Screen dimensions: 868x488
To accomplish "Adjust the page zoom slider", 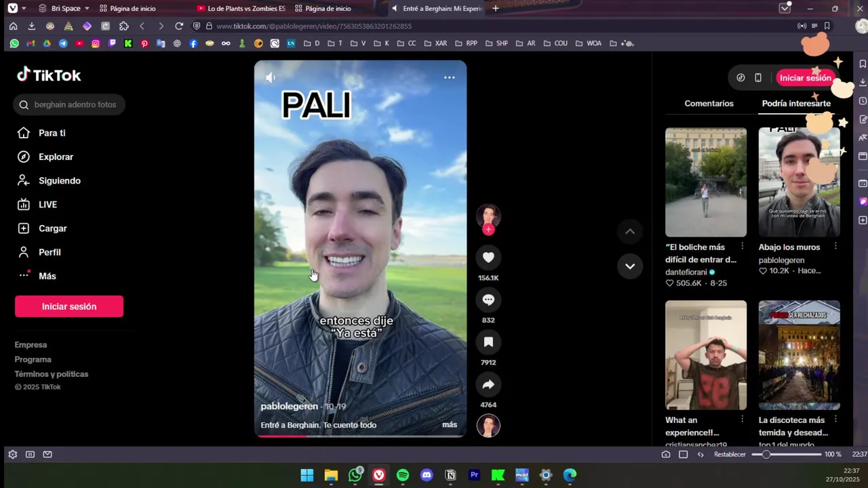I will pos(787,454).
